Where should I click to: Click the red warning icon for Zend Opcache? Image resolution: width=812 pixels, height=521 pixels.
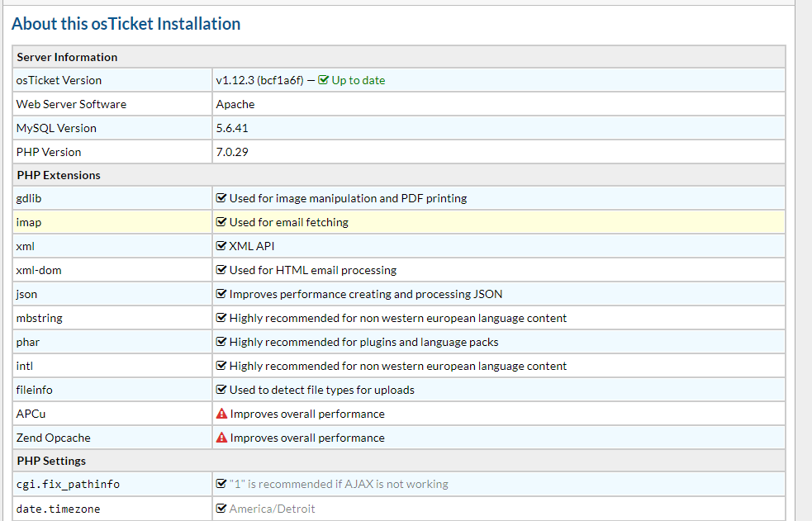221,438
